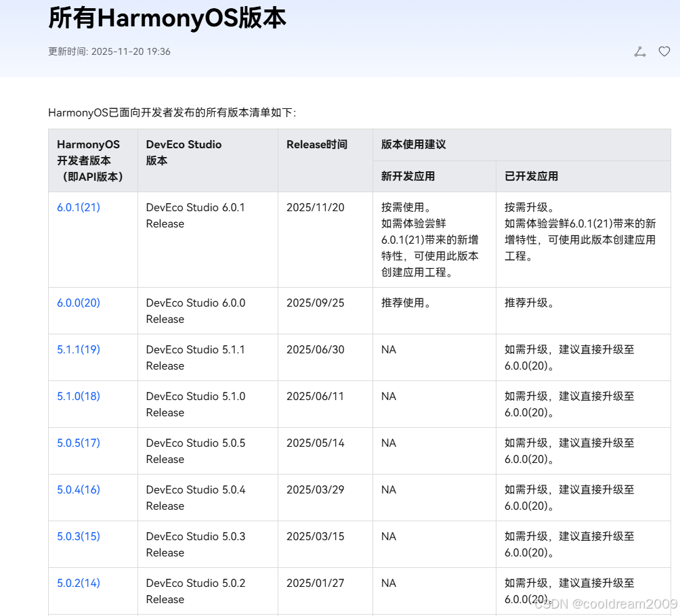Image resolution: width=680 pixels, height=616 pixels.
Task: Click the release date 2025/03/15
Action: pos(316,536)
